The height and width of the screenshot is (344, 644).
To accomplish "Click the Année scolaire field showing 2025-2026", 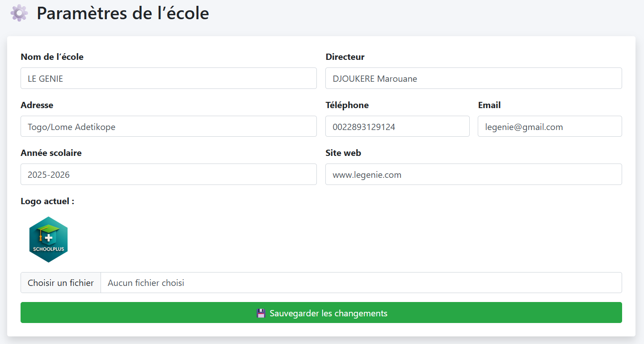I will [168, 174].
